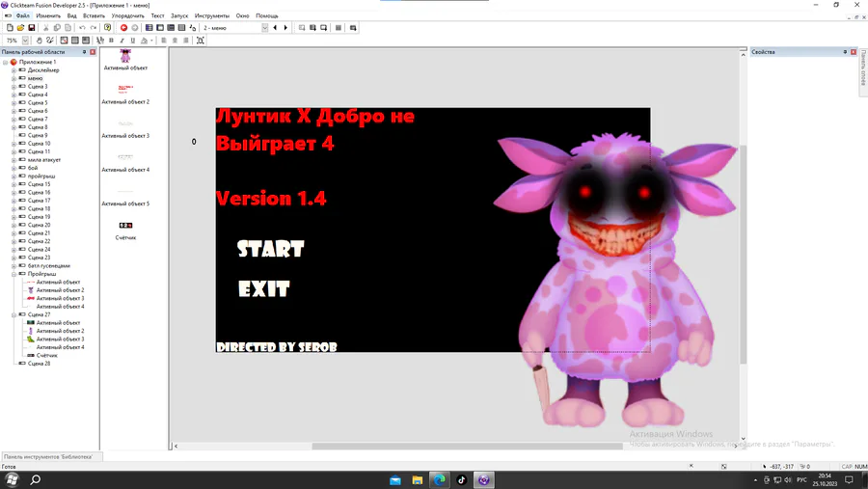Image resolution: width=868 pixels, height=489 pixels.
Task: Select the DIRECTED BY SEROB text object
Action: point(277,347)
